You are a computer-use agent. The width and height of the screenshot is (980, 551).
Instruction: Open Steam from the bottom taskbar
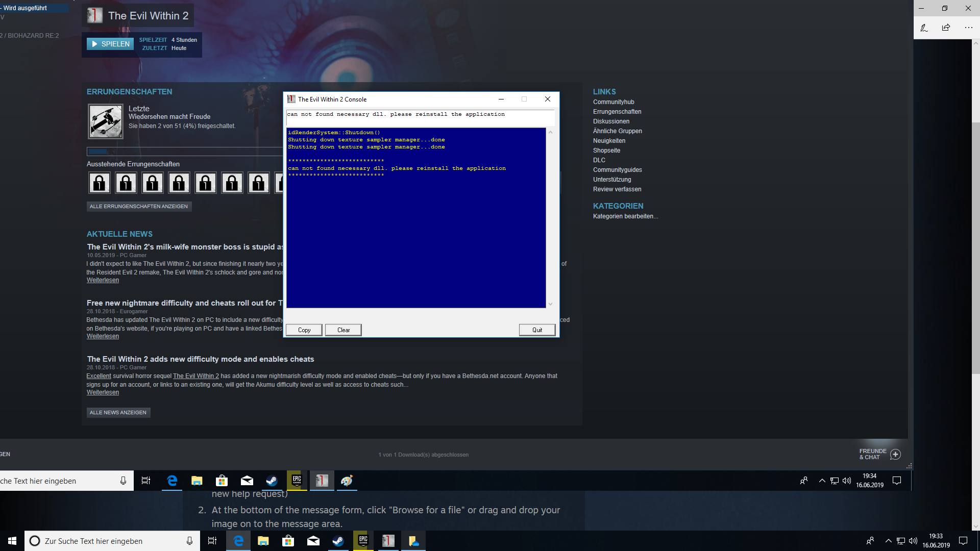click(x=338, y=541)
